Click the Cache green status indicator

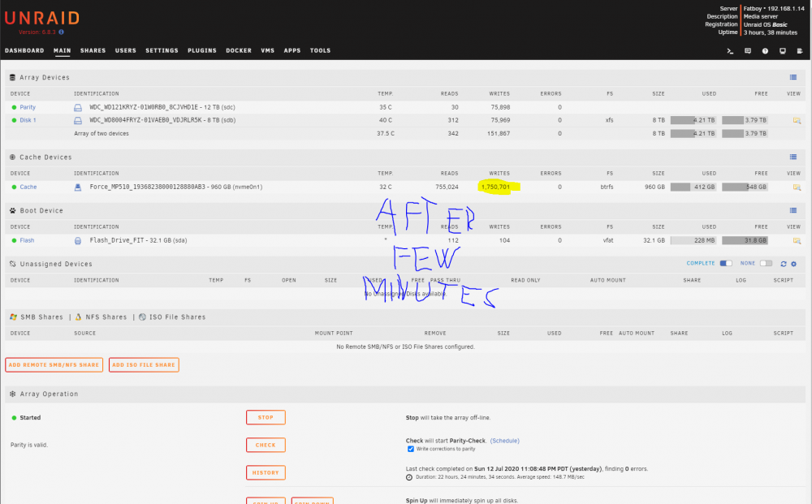[x=14, y=187]
